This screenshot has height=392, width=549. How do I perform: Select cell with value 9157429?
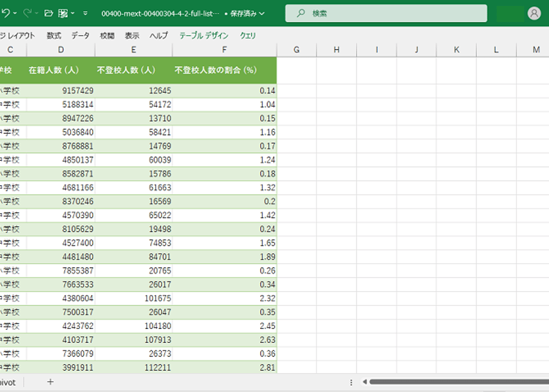click(x=61, y=91)
